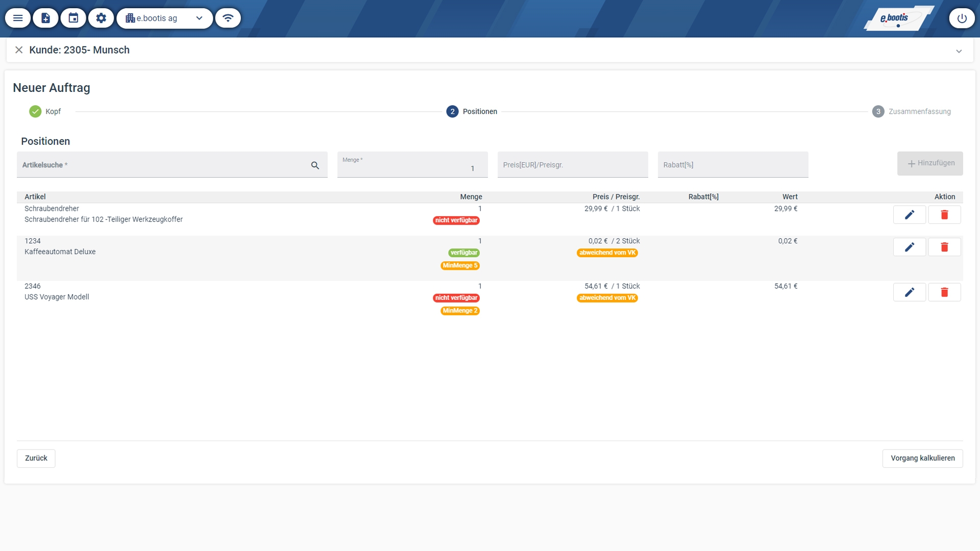Open the hamburger main menu
980x551 pixels.
coord(18,18)
